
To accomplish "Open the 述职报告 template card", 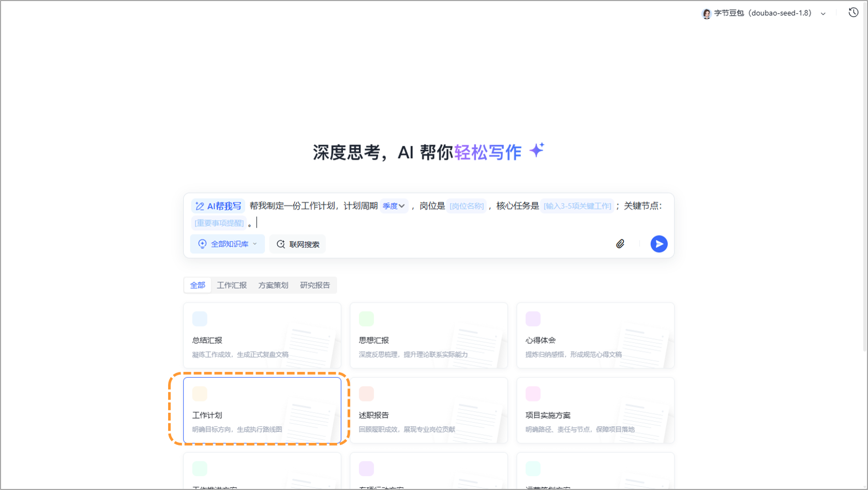I will 428,410.
